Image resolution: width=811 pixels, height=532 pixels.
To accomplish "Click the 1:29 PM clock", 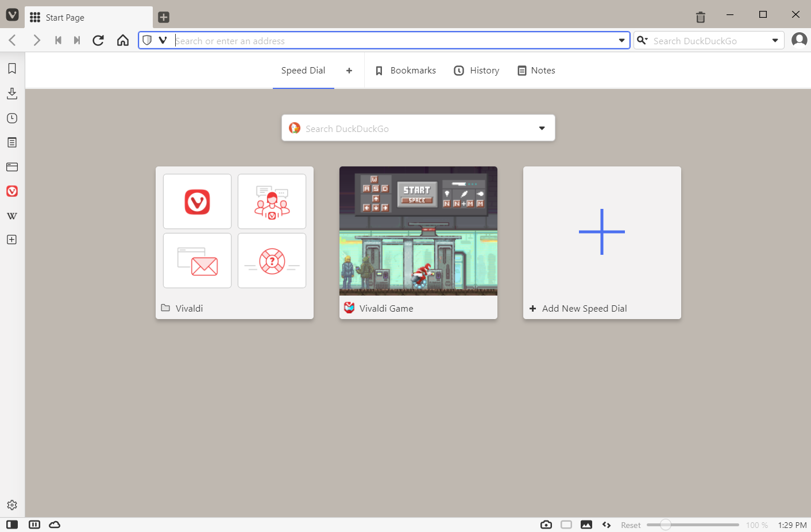I will [x=792, y=525].
